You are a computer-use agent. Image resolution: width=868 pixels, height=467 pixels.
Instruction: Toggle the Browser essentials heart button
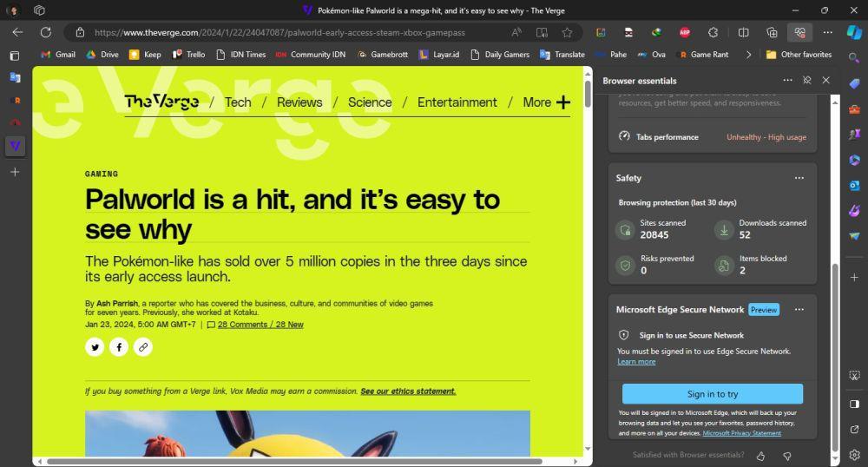coord(799,33)
